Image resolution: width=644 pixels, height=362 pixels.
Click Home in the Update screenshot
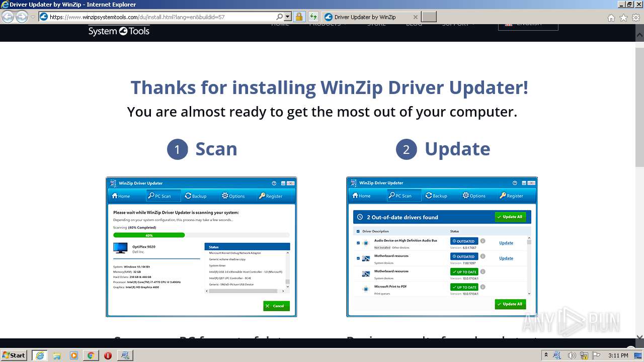point(361,196)
